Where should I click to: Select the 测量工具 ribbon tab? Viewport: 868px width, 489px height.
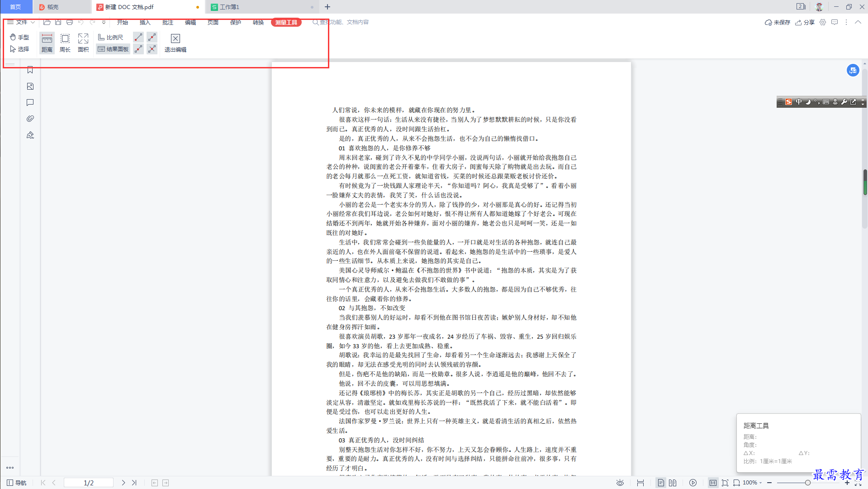286,22
